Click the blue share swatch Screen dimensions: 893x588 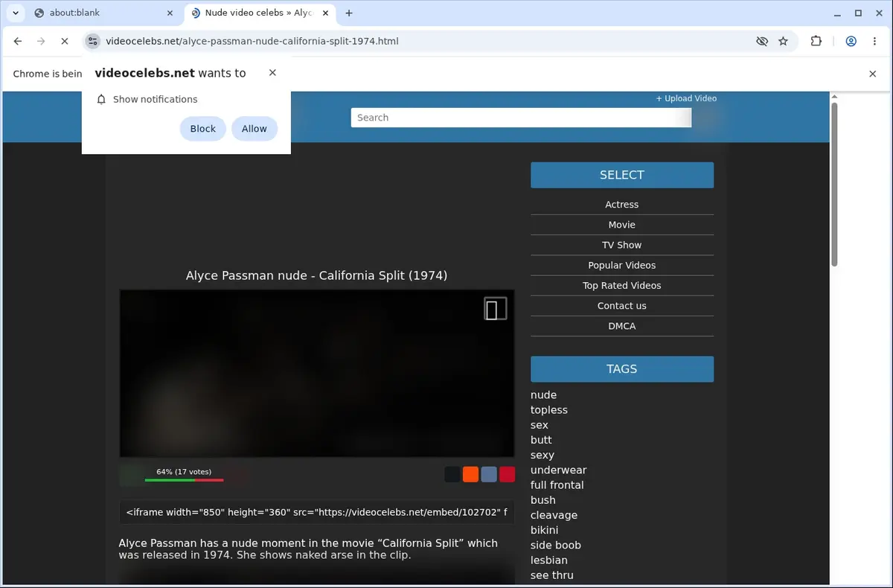(489, 474)
